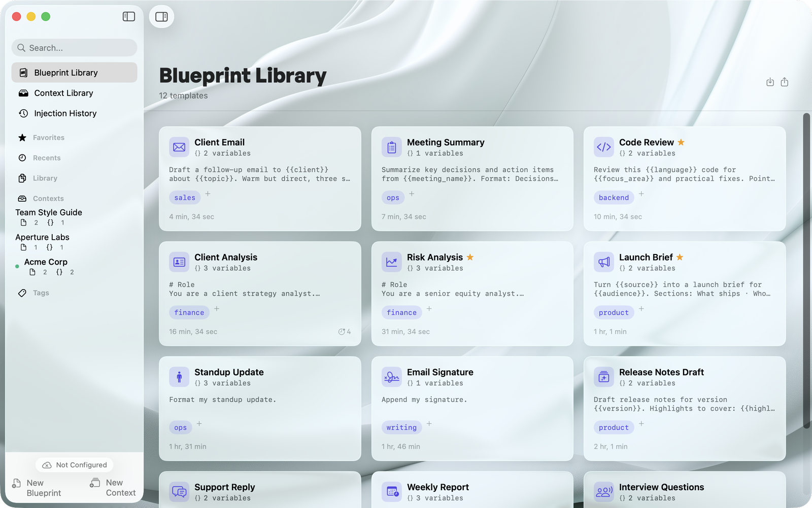Select Team Style Guide context

49,212
